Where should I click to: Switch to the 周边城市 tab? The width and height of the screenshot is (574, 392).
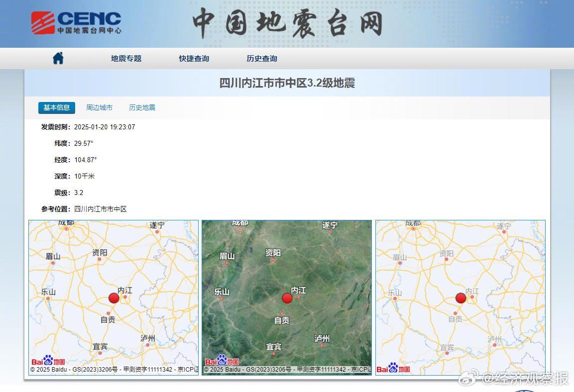(99, 107)
